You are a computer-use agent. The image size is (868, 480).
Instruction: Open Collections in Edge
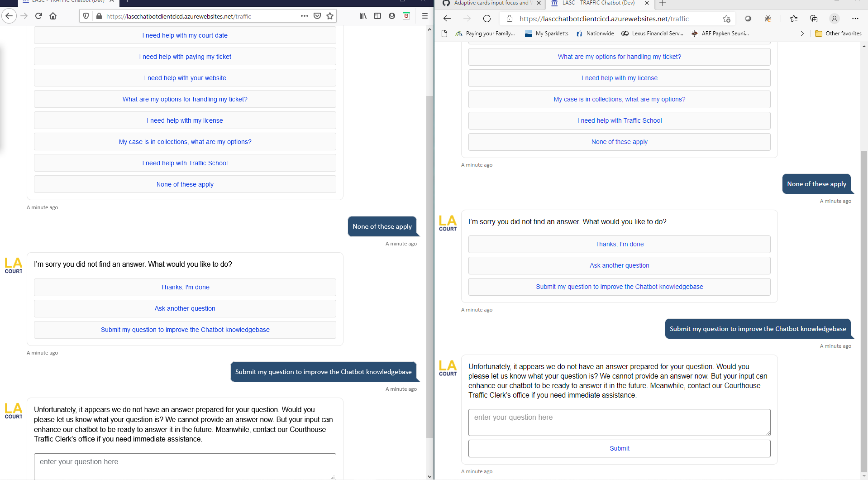814,19
